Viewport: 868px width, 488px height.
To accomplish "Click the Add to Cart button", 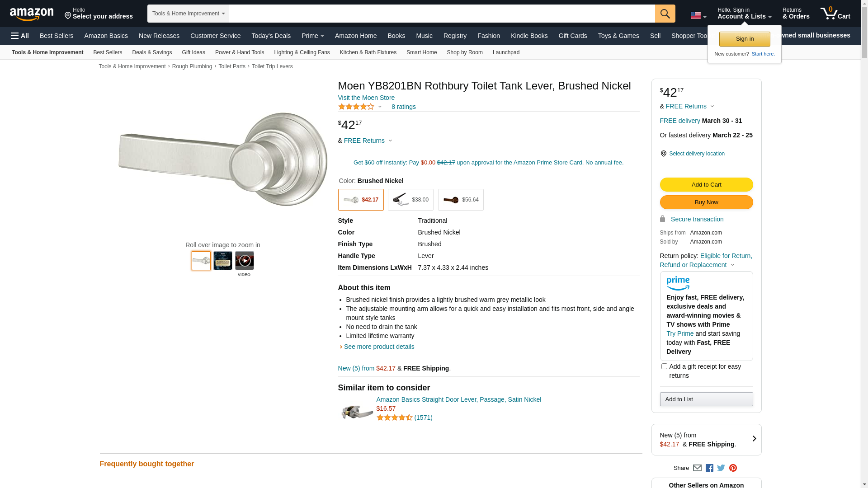I will click(706, 184).
